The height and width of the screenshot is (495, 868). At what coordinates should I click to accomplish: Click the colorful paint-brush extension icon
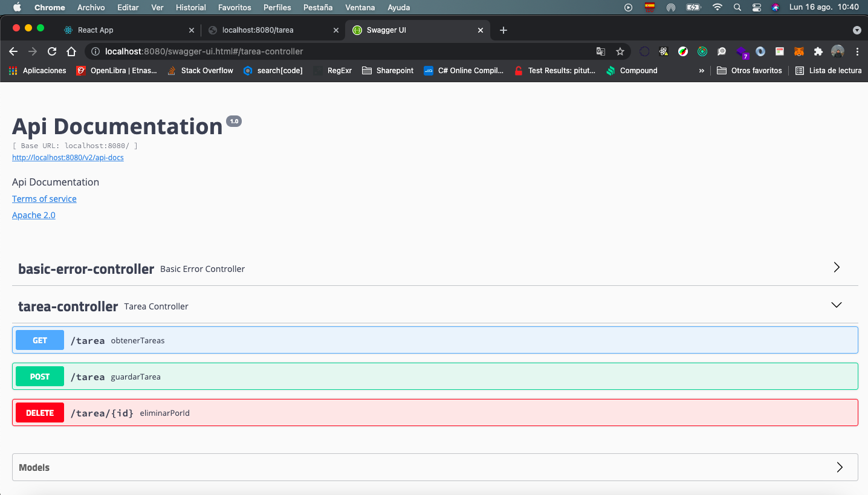(683, 51)
